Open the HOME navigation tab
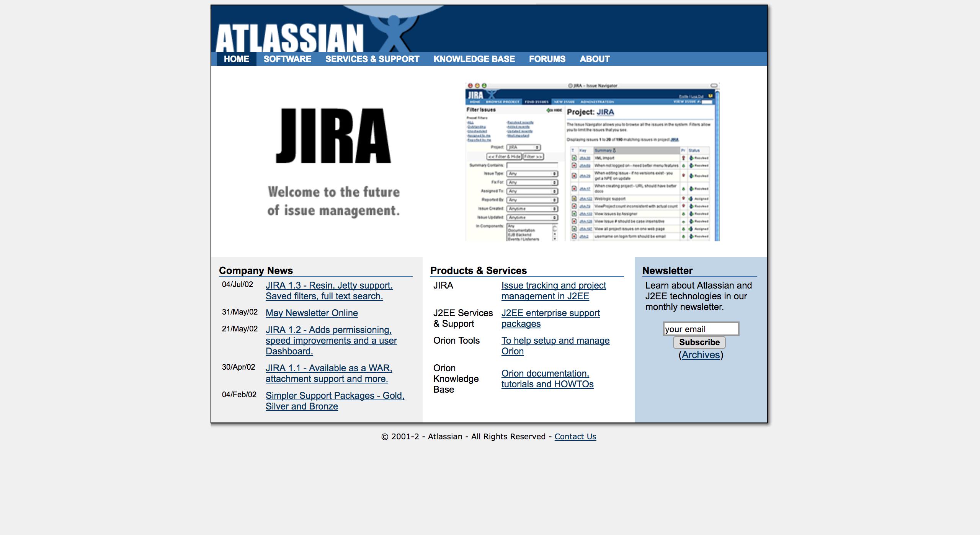980x535 pixels. tap(236, 59)
